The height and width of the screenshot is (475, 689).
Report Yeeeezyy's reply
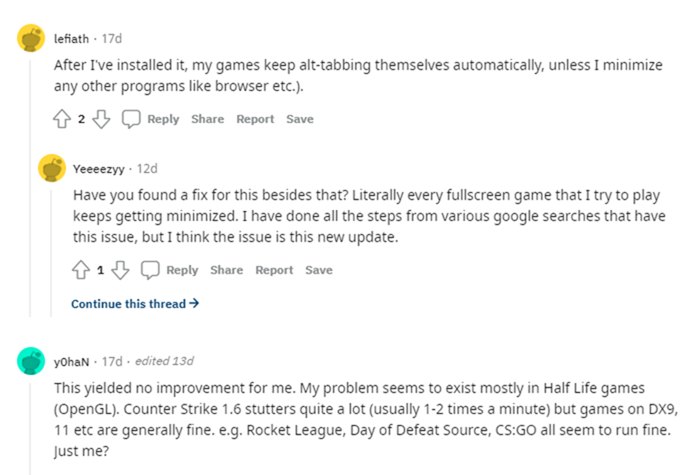274,270
